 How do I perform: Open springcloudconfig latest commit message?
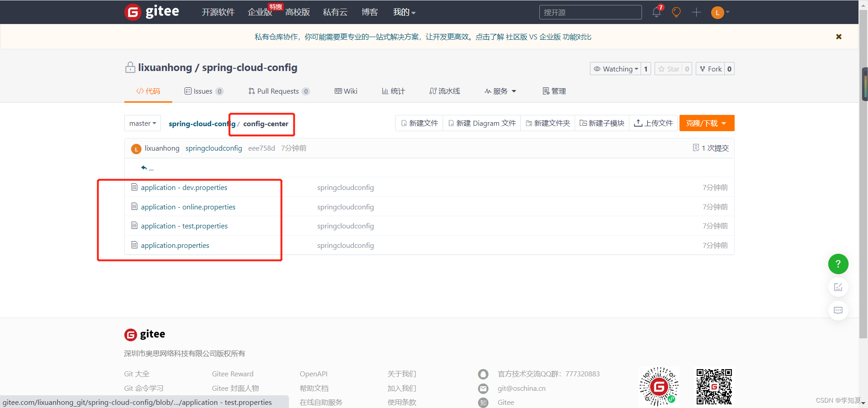tap(214, 148)
